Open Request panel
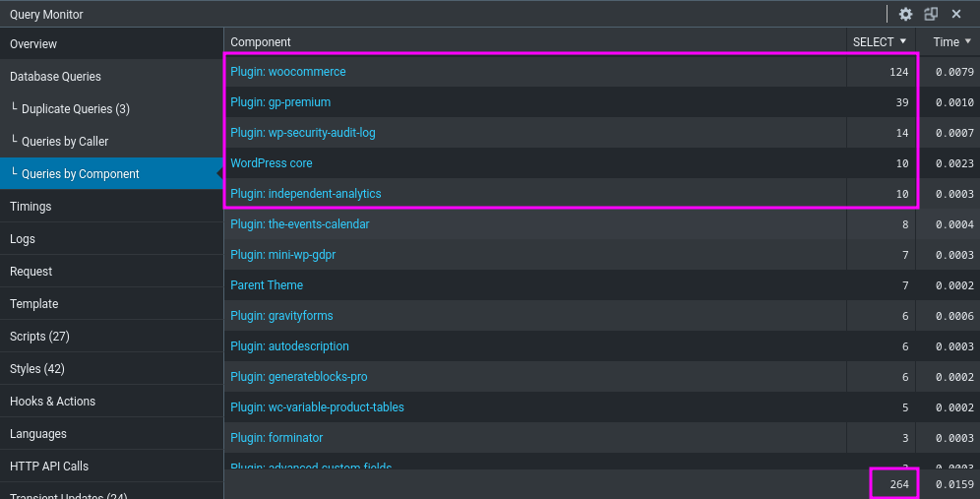980x499 pixels. (111, 272)
